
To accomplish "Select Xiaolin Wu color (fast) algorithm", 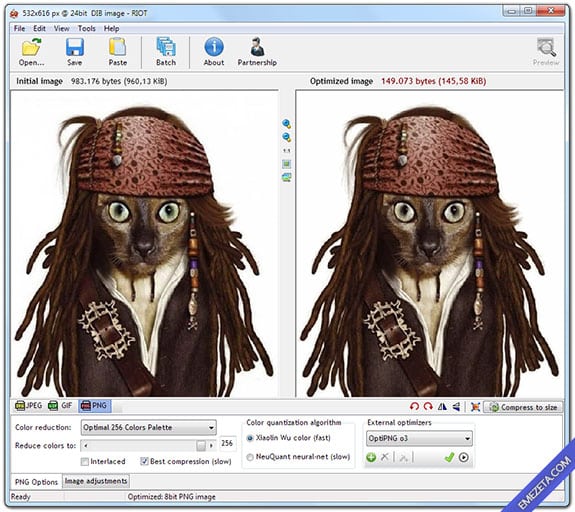I will coord(250,438).
